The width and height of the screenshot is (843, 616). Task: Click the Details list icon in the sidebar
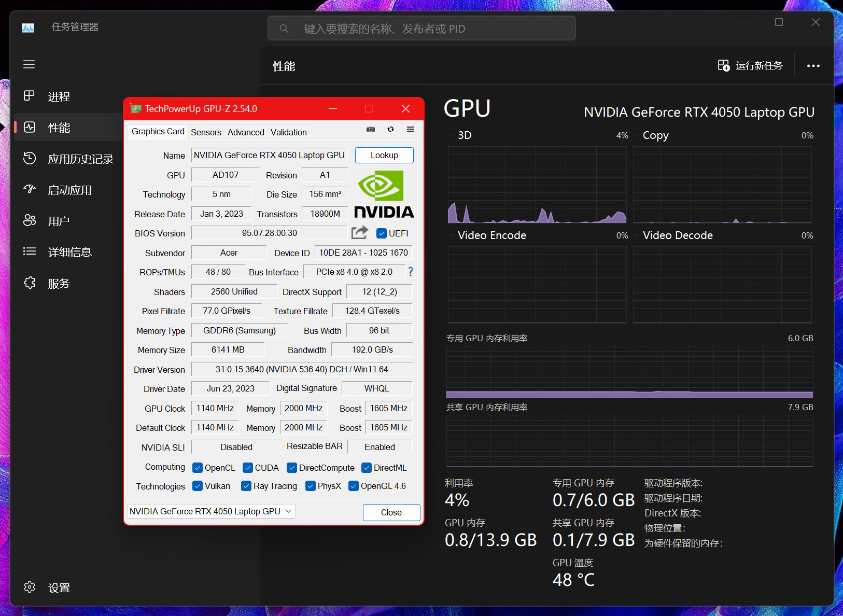[30, 251]
